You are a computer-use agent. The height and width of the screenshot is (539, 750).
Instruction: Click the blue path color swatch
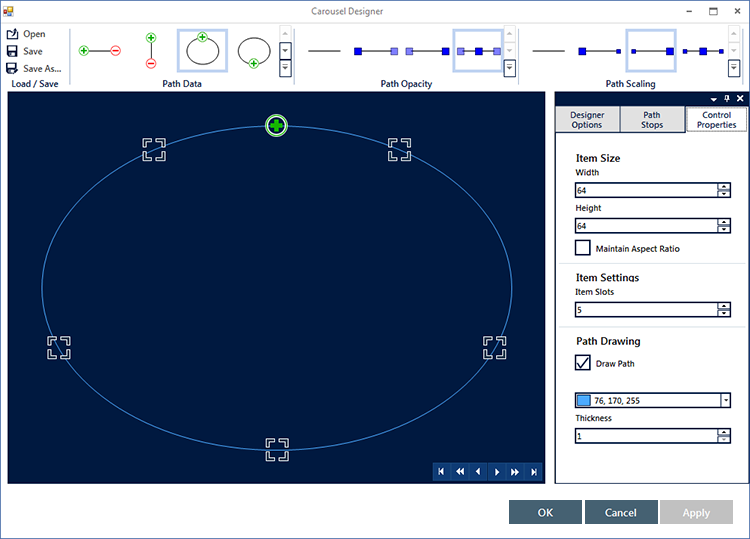(584, 400)
